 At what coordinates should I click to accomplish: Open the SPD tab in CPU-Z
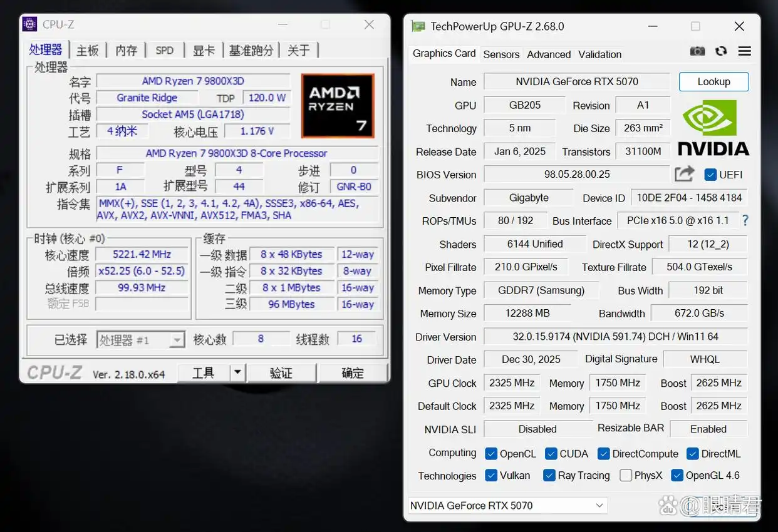tap(165, 49)
